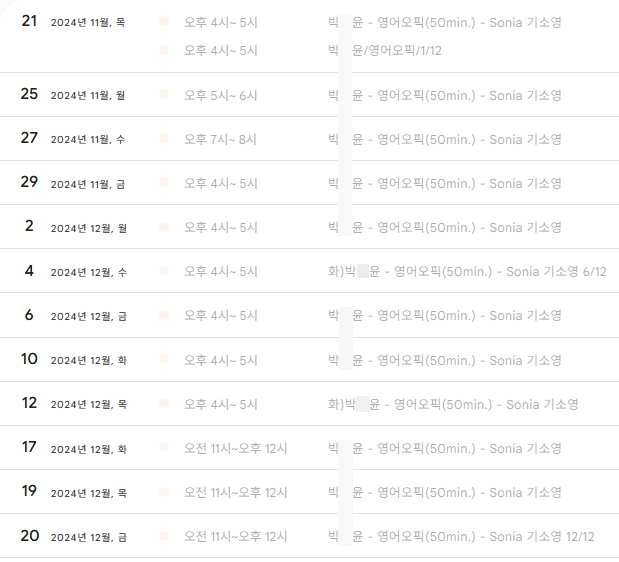Open the 오후 5시~6시 event on November 25
Screen dimensions: 619x562
[x=220, y=95]
